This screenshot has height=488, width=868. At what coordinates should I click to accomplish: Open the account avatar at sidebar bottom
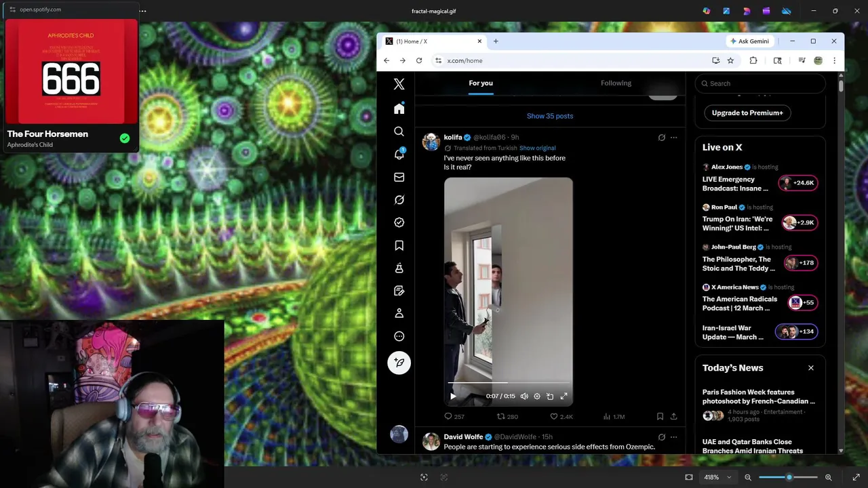point(399,434)
